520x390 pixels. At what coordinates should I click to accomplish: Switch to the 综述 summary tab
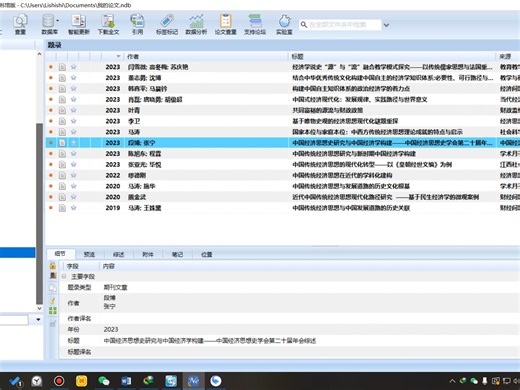119,254
